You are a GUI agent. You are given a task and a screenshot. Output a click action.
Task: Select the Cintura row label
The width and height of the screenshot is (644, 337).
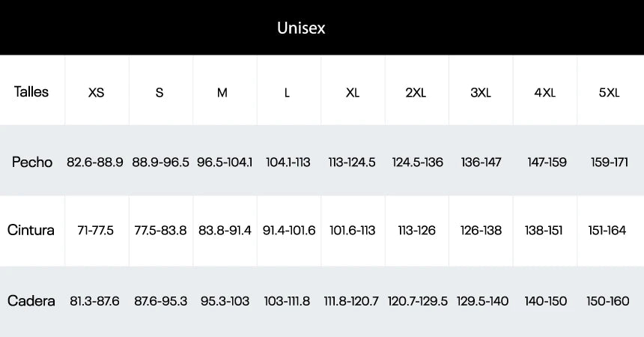pyautogui.click(x=31, y=230)
